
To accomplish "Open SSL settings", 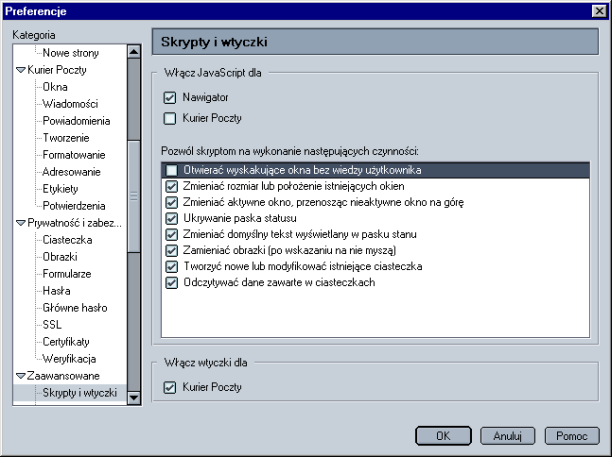I will 52,325.
